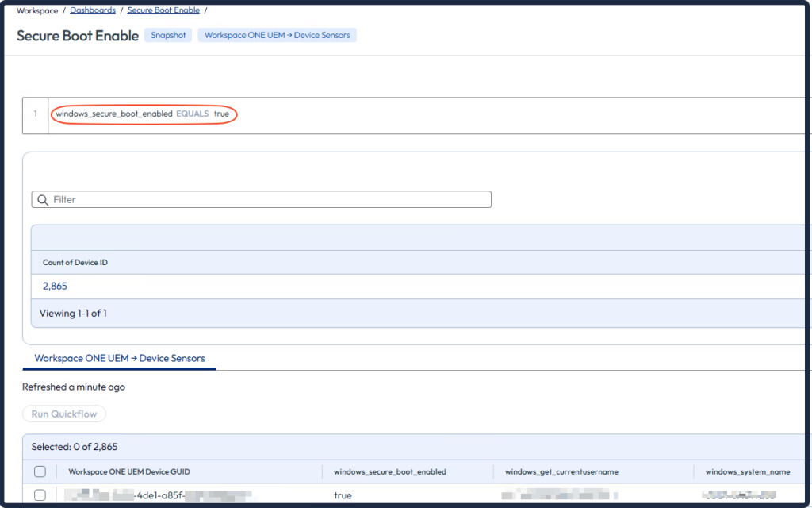The image size is (812, 508).
Task: Check the first device row checkbox
Action: [x=40, y=495]
